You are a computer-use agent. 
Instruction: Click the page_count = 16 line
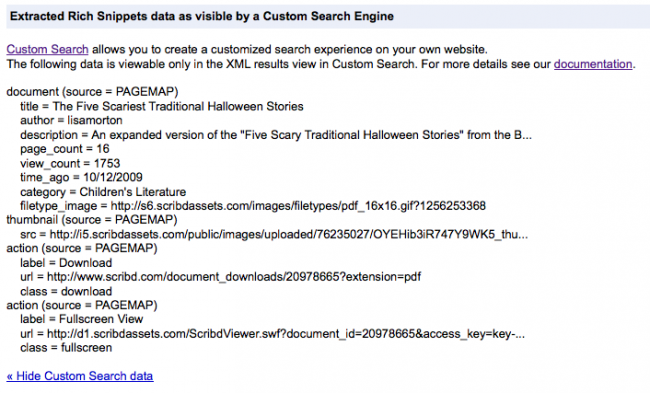[x=65, y=149]
